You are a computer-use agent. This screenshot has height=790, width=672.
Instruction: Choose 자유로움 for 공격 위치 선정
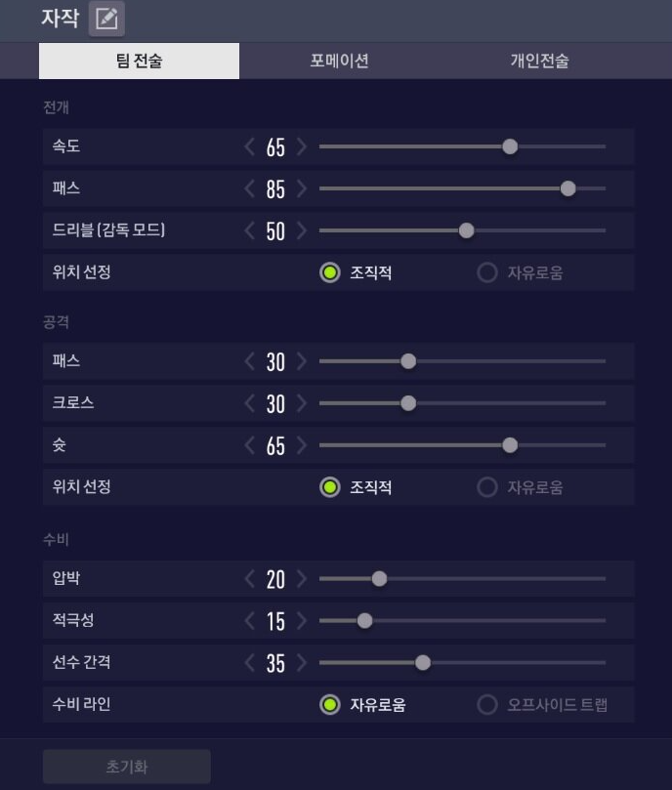tap(487, 487)
